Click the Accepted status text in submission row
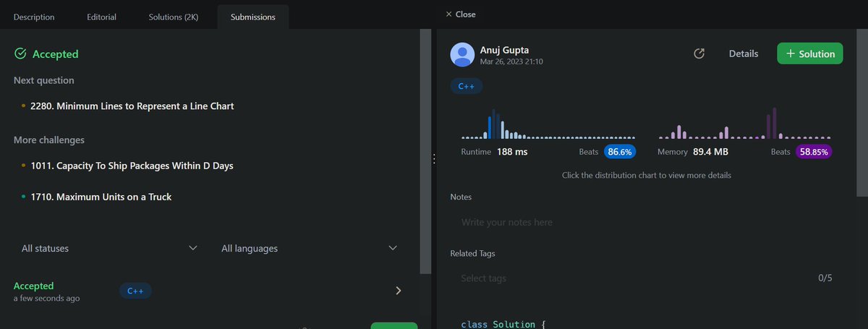This screenshot has height=329, width=868. (x=33, y=286)
